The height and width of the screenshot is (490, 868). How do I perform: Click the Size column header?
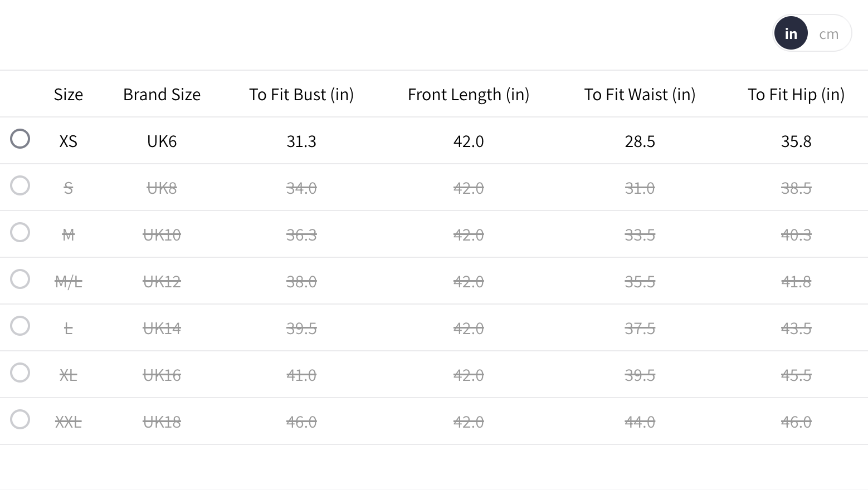point(69,95)
